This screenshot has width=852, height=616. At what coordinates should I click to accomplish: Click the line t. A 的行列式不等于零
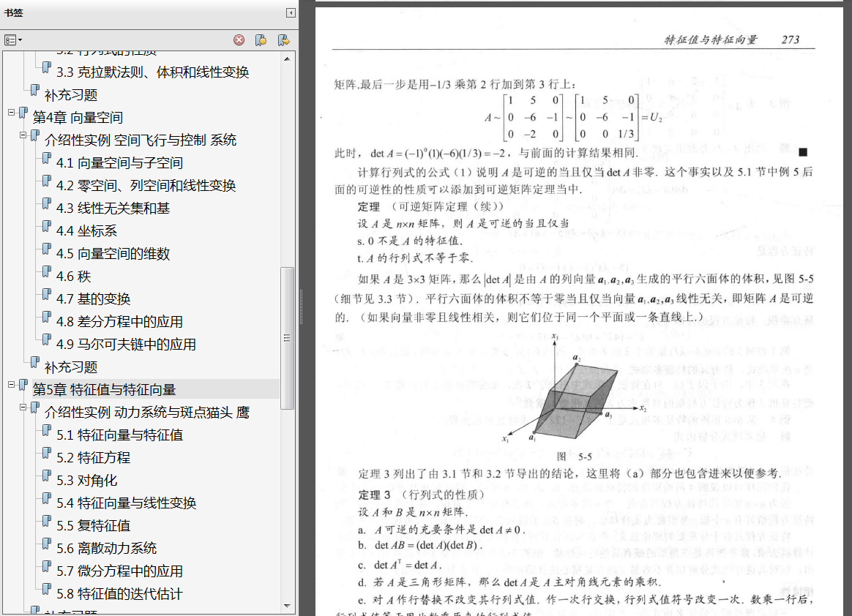tap(415, 258)
